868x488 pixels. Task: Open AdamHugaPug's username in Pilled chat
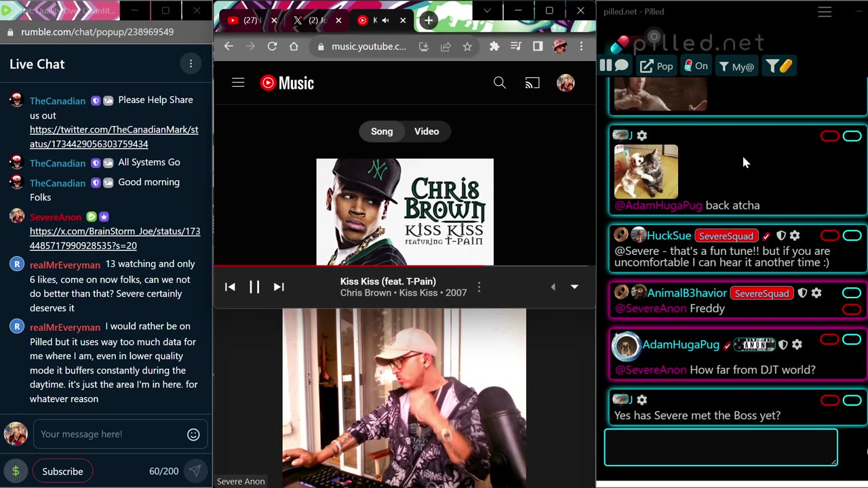pyautogui.click(x=681, y=345)
